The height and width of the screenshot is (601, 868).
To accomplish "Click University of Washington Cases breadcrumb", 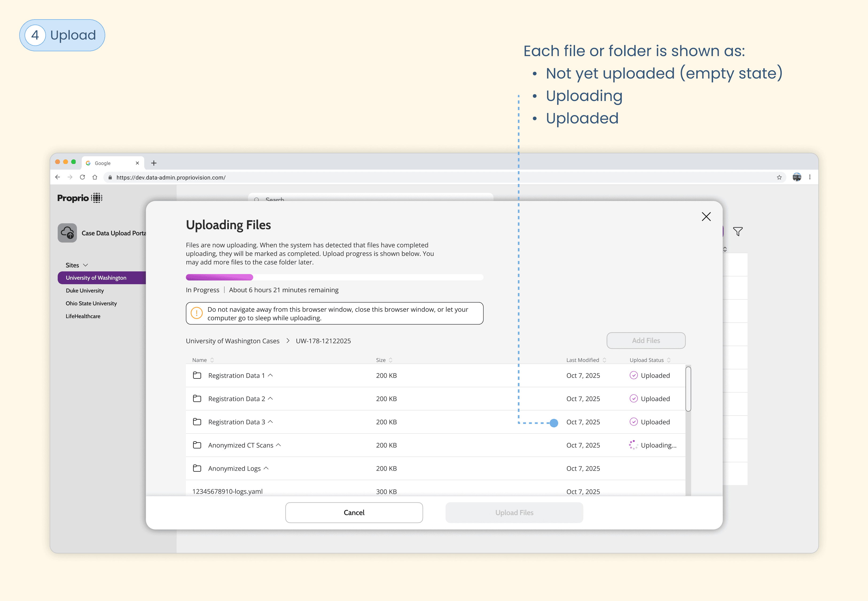I will tap(233, 341).
